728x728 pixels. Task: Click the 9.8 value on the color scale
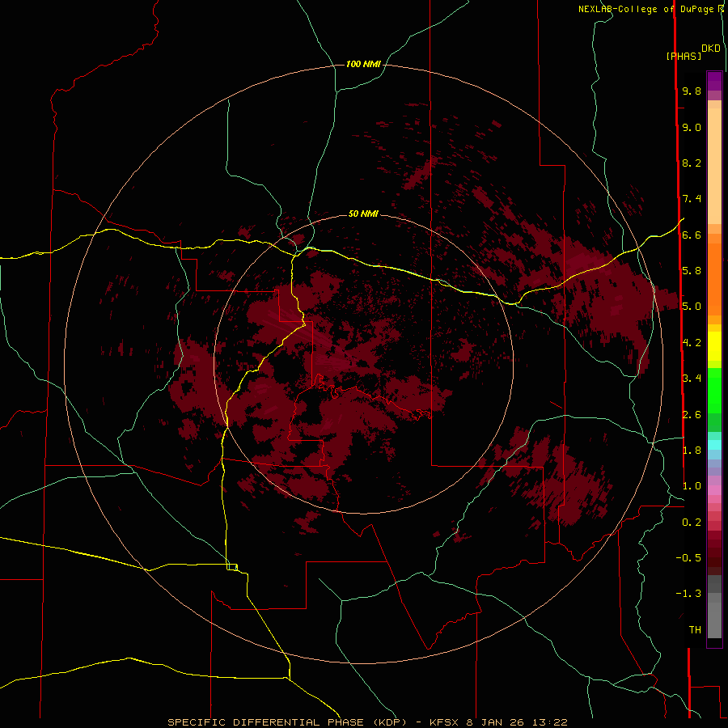click(692, 91)
